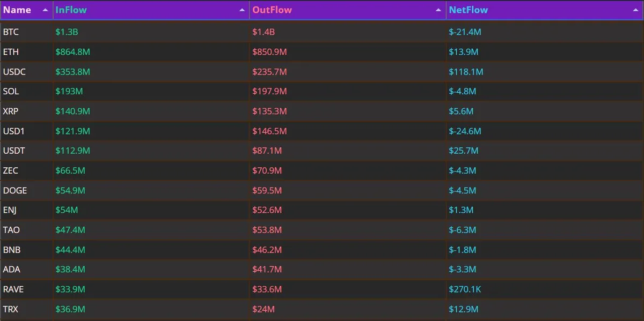
Task: Sort InFlow column using arrow icon
Action: point(242,10)
